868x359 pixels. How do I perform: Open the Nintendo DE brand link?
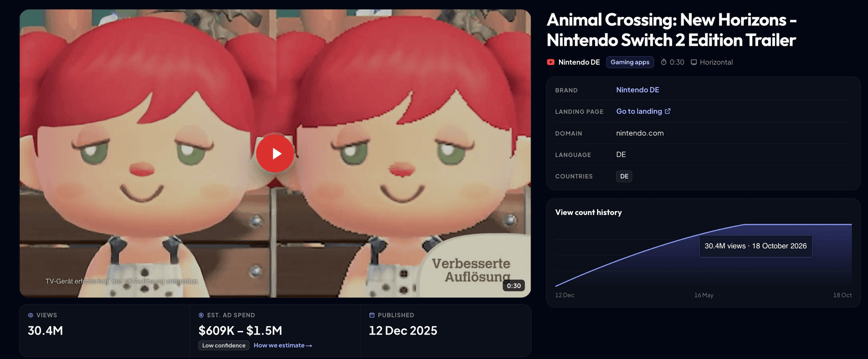(x=637, y=90)
